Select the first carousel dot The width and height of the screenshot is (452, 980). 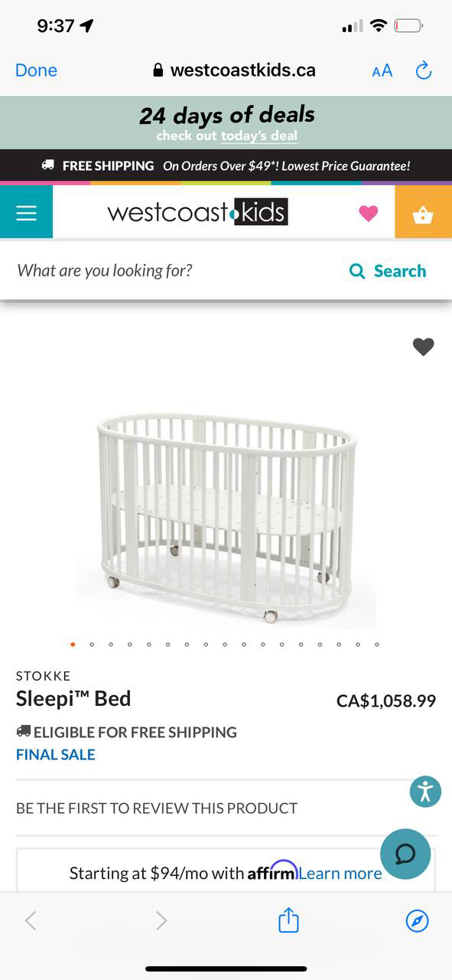(73, 644)
